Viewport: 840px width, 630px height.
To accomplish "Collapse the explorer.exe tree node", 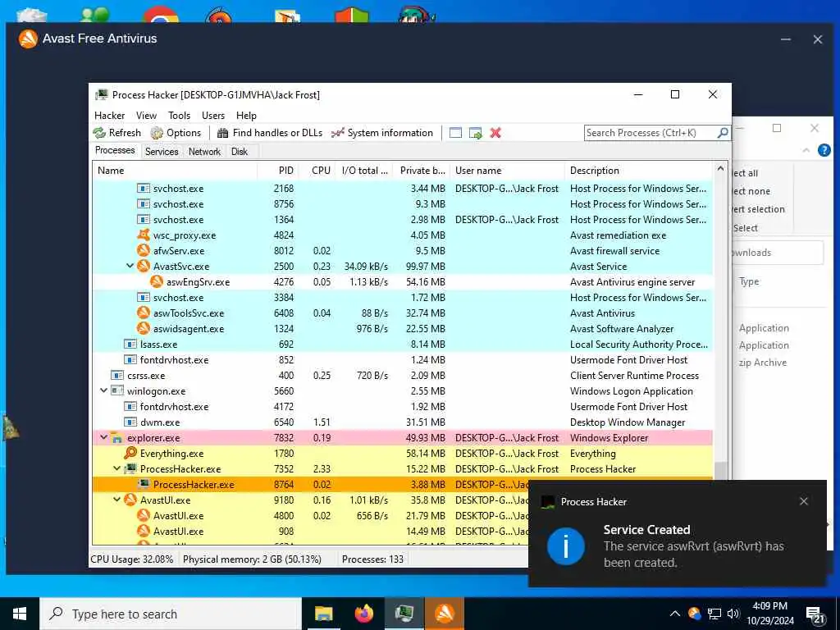I will point(104,437).
